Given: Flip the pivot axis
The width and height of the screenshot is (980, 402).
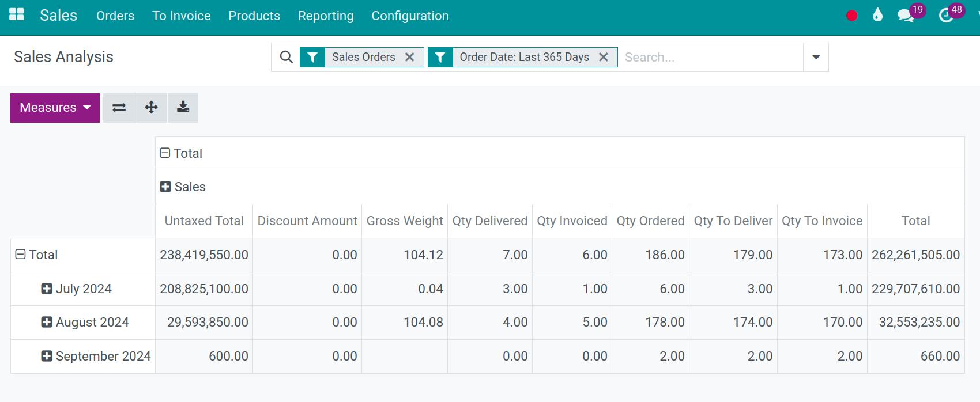Looking at the screenshot, I should click(119, 108).
